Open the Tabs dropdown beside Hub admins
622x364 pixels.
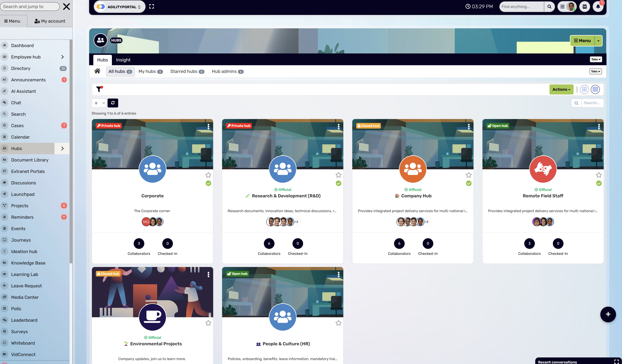[x=596, y=71]
